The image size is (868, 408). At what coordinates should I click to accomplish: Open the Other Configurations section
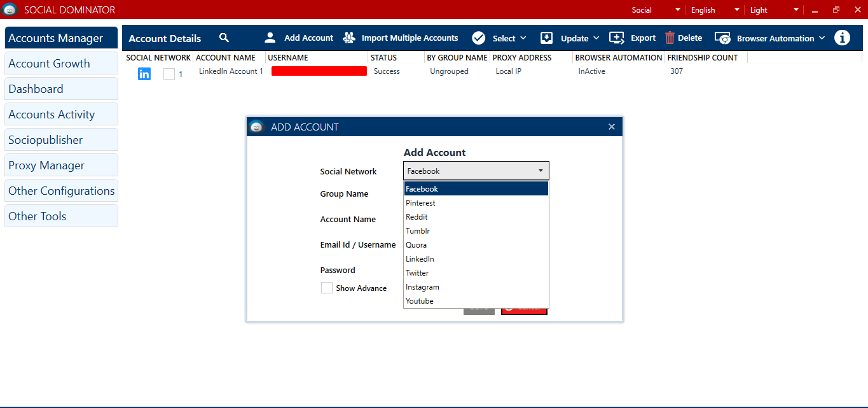click(61, 190)
